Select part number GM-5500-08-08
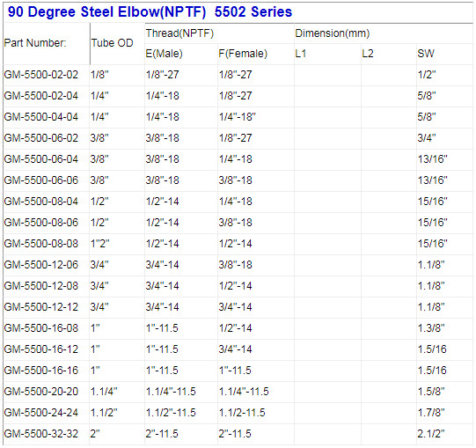This screenshot has height=448, width=476. 41,243
